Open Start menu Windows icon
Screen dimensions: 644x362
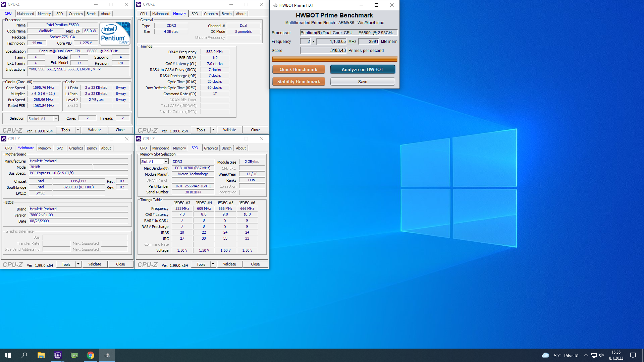coord(8,355)
